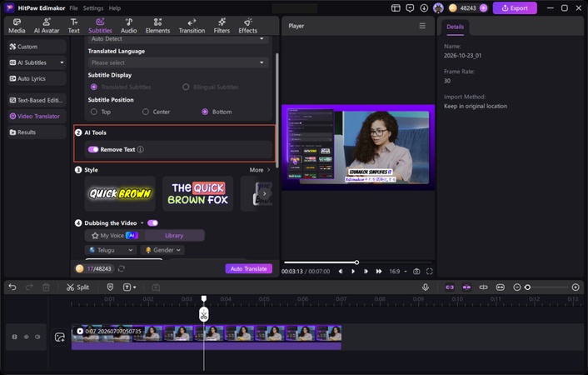Open the Text panel
This screenshot has width=588, height=375.
[x=74, y=26]
